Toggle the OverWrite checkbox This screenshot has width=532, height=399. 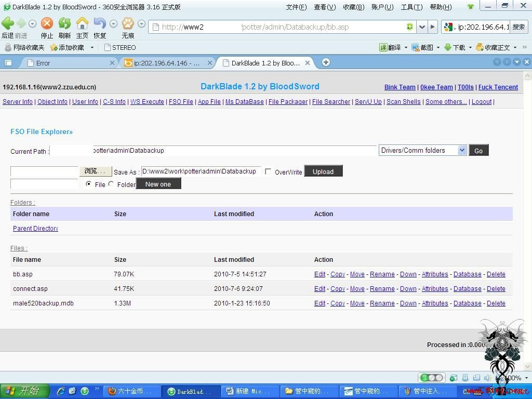[268, 171]
